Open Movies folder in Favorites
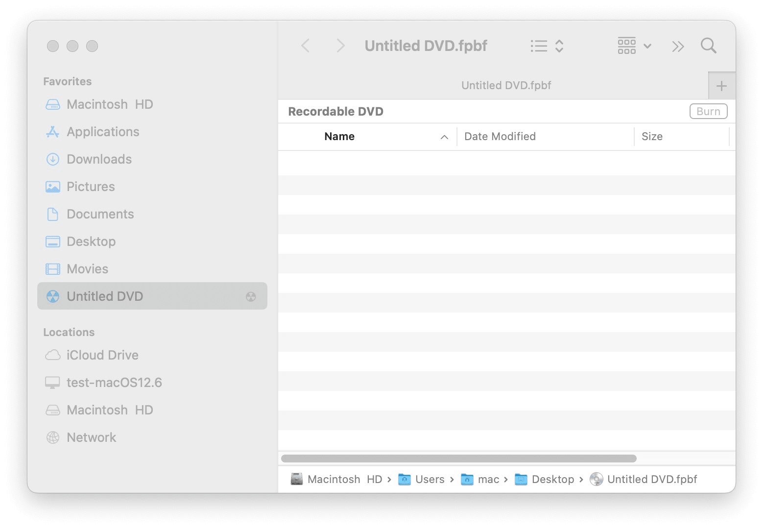765x532 pixels. pos(87,269)
